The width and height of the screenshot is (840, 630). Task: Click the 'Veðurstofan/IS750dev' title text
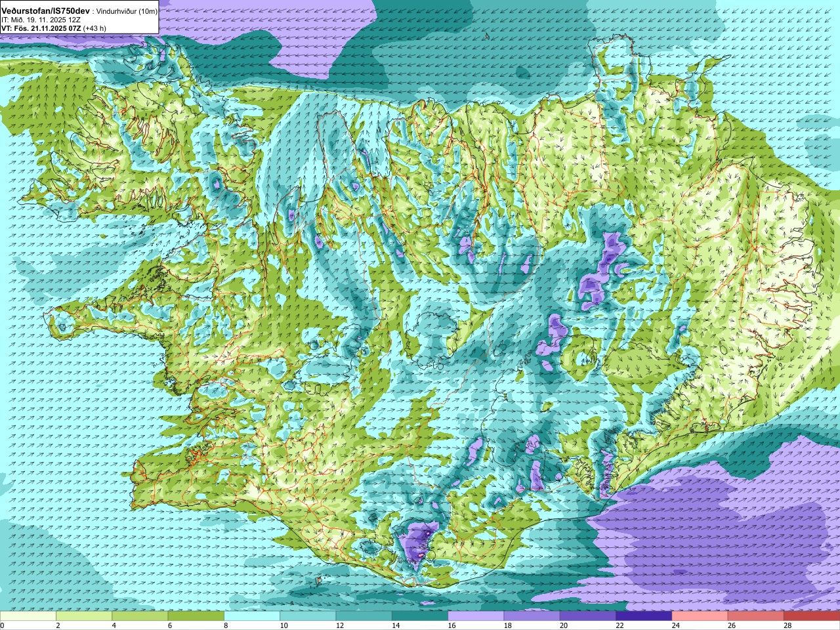[46, 11]
